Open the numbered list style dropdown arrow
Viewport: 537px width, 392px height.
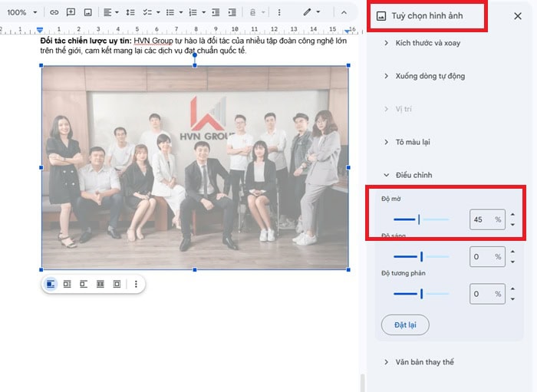[x=204, y=13]
